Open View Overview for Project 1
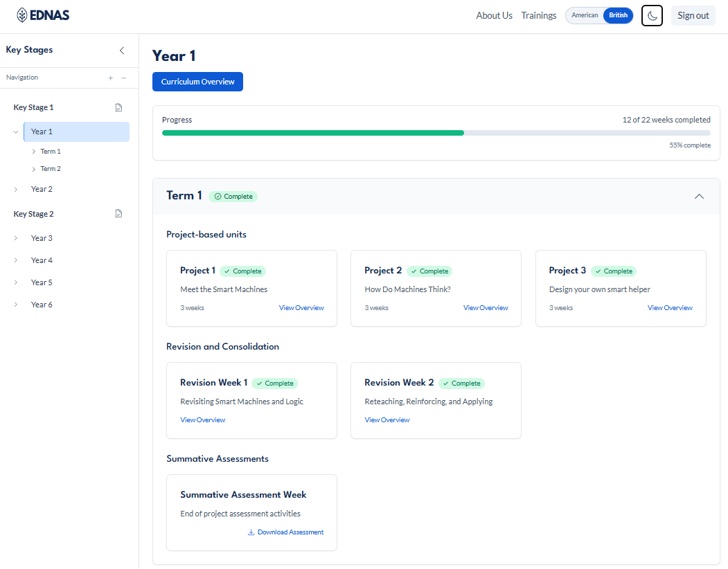728x569 pixels. (x=301, y=307)
